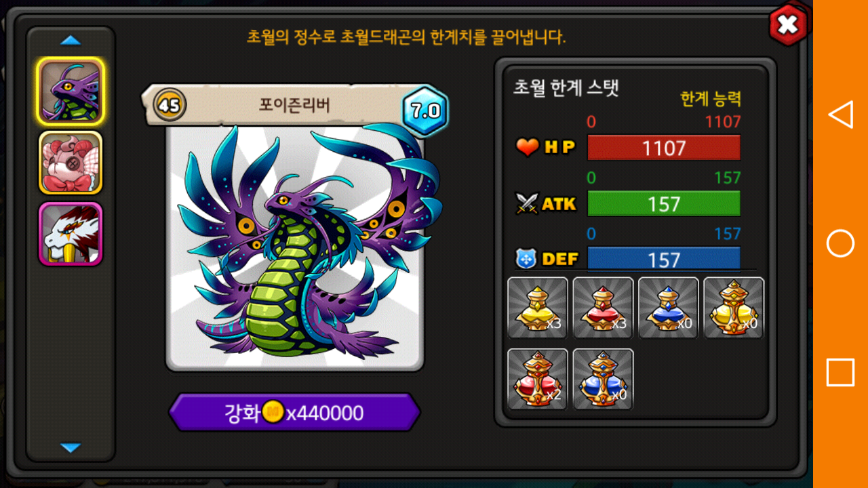Close the transcendence panel with red X
This screenshot has width=868, height=488.
[787, 25]
